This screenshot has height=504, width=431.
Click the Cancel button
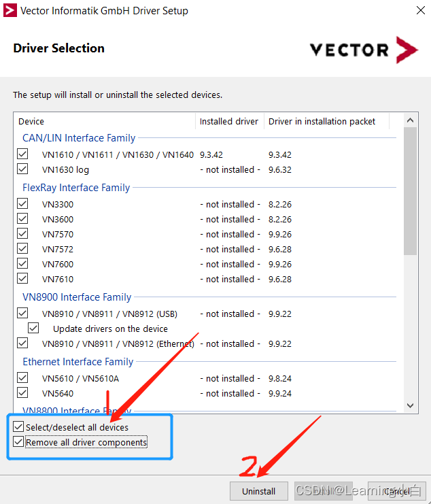pyautogui.click(x=397, y=491)
